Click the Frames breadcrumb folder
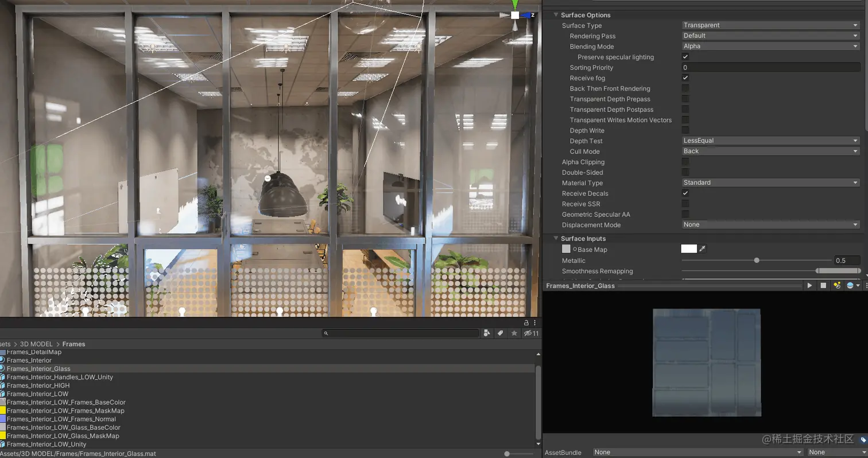Viewport: 868px width, 458px height. [x=73, y=344]
